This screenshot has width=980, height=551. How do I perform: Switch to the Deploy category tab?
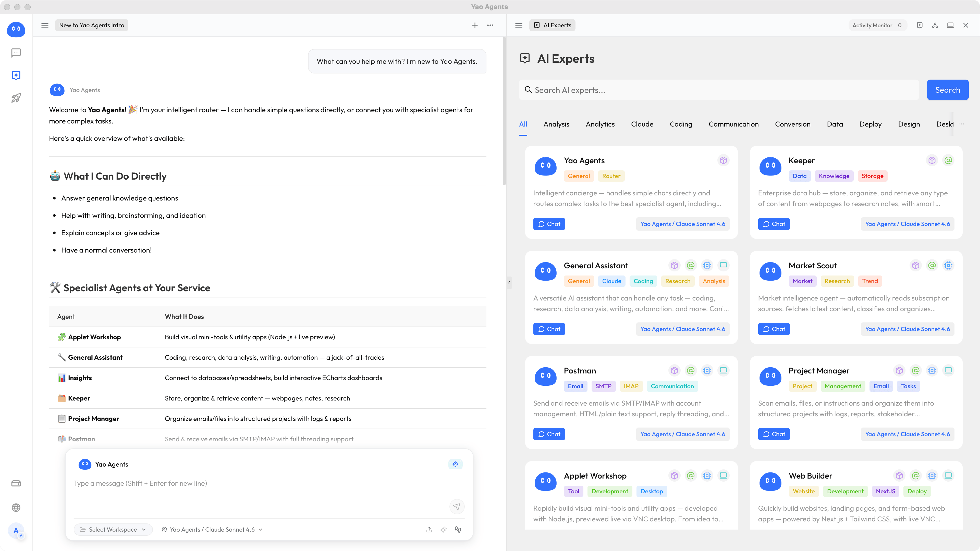(871, 124)
